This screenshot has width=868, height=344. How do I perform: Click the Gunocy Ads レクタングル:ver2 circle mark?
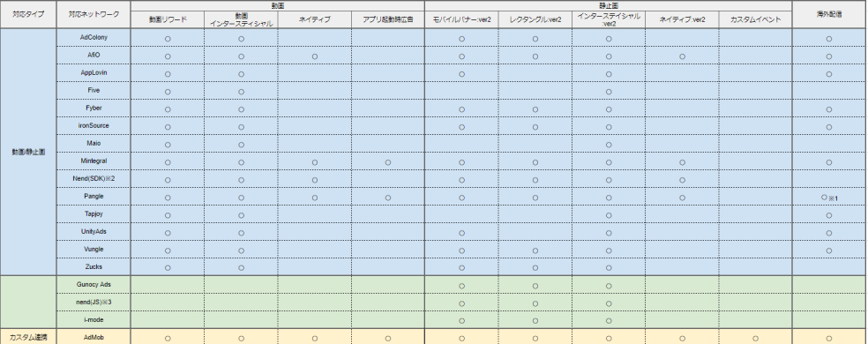click(535, 286)
